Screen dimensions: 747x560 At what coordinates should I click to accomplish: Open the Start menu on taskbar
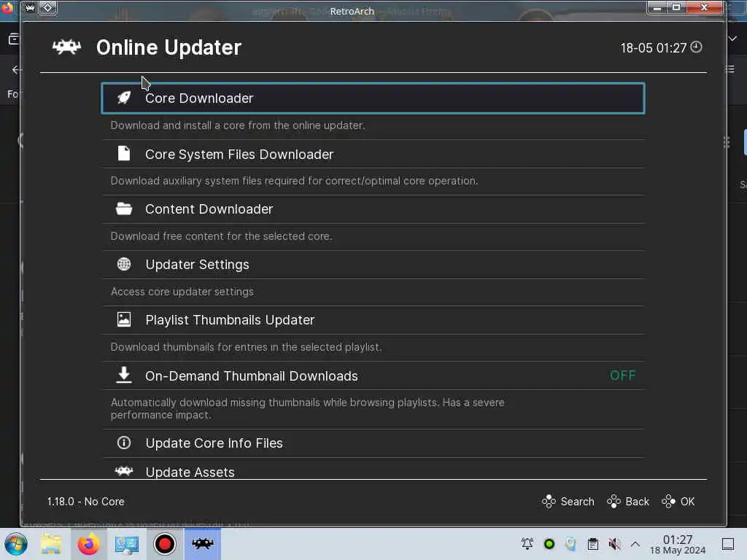[x=16, y=544]
